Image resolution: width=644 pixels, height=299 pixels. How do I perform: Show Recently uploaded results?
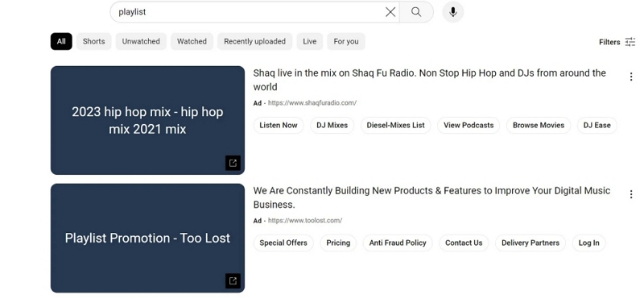(x=254, y=42)
